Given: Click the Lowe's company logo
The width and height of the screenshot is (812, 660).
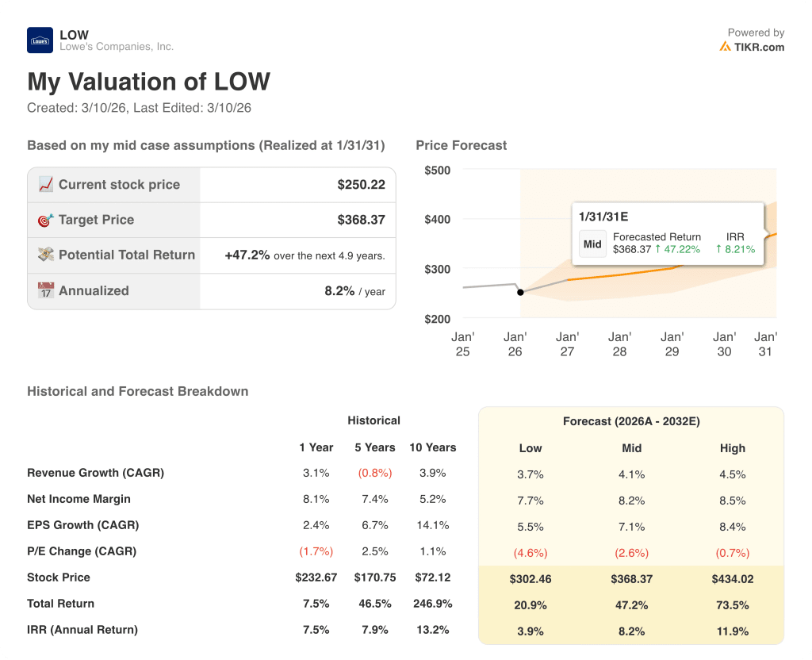Looking at the screenshot, I should point(39,40).
